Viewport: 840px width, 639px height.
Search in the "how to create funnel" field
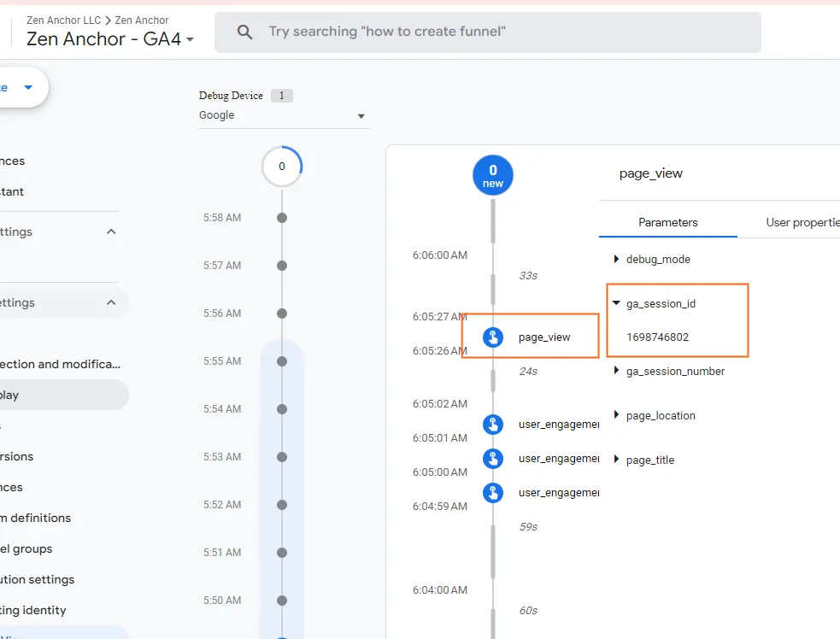[x=487, y=32]
